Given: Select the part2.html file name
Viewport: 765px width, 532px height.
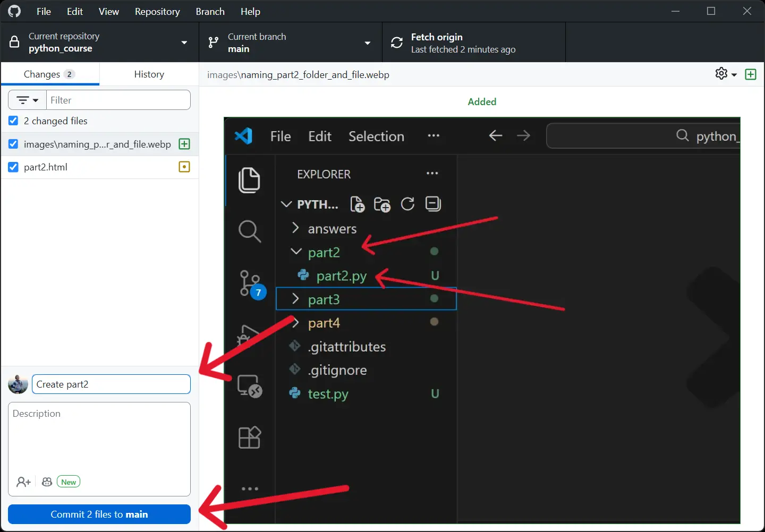Looking at the screenshot, I should [46, 167].
